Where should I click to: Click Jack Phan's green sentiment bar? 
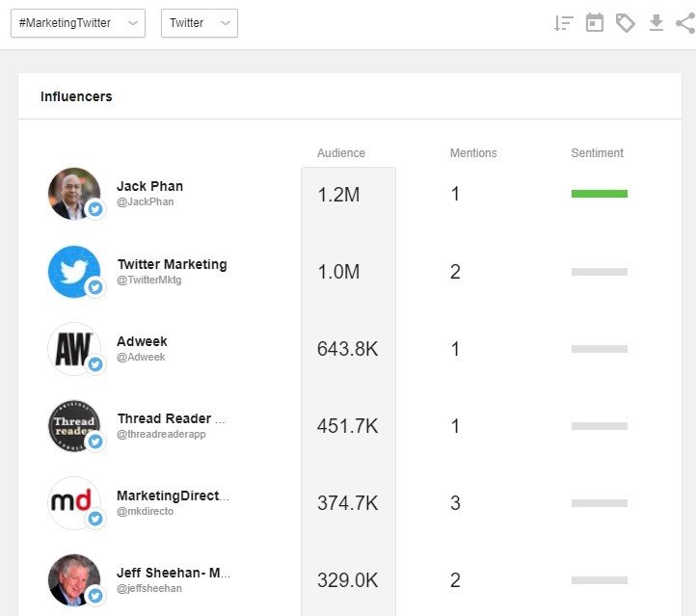coord(599,194)
